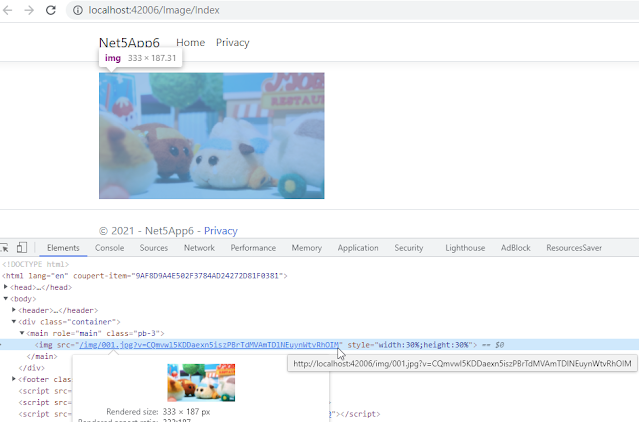Select the html lang="en" DOM line
The height and width of the screenshot is (422, 639).
[145, 276]
